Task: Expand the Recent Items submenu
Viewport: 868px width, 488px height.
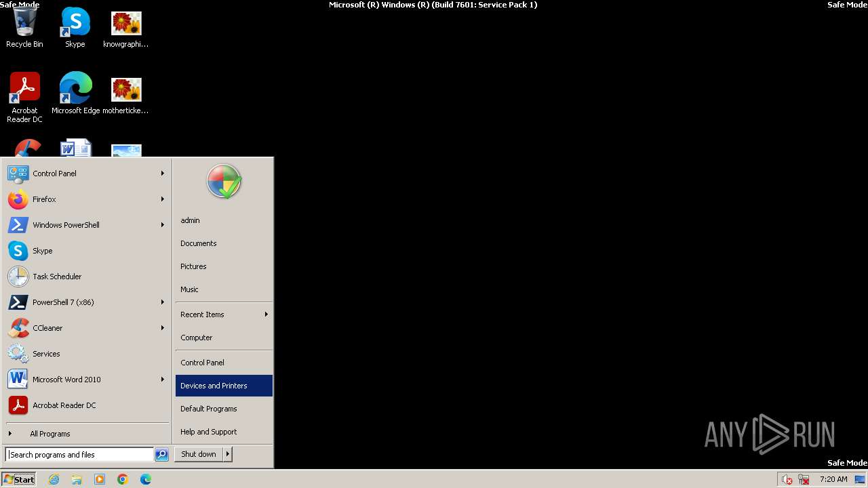Action: click(x=224, y=314)
